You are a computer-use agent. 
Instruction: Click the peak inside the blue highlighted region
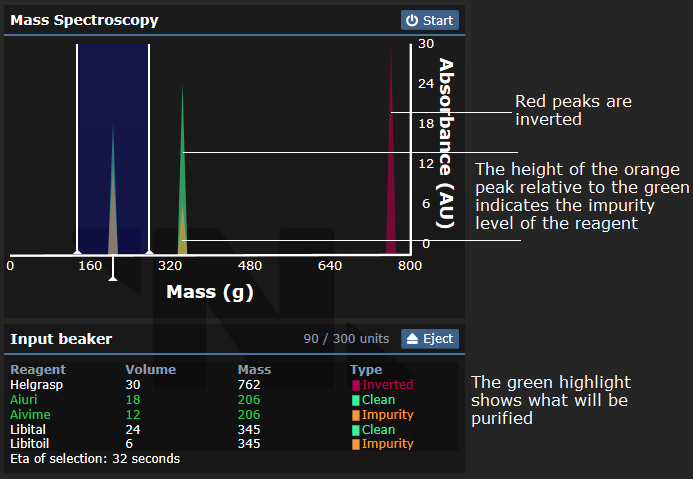coord(113,200)
